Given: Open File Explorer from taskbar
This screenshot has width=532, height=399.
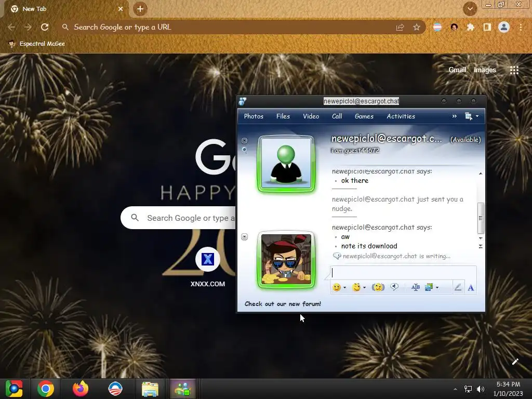Looking at the screenshot, I should [x=150, y=389].
